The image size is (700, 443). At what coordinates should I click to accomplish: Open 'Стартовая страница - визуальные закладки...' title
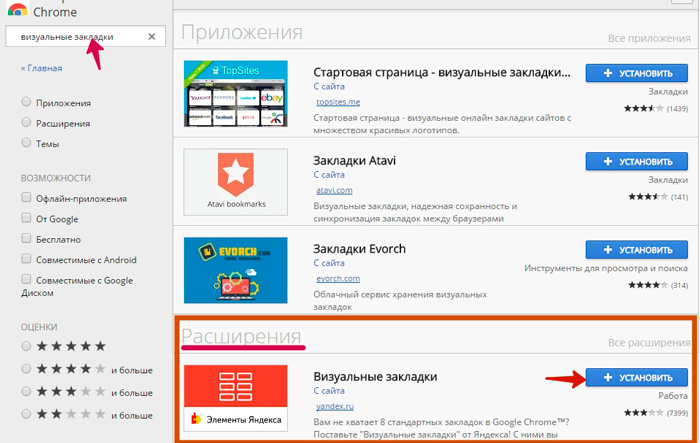tap(442, 72)
